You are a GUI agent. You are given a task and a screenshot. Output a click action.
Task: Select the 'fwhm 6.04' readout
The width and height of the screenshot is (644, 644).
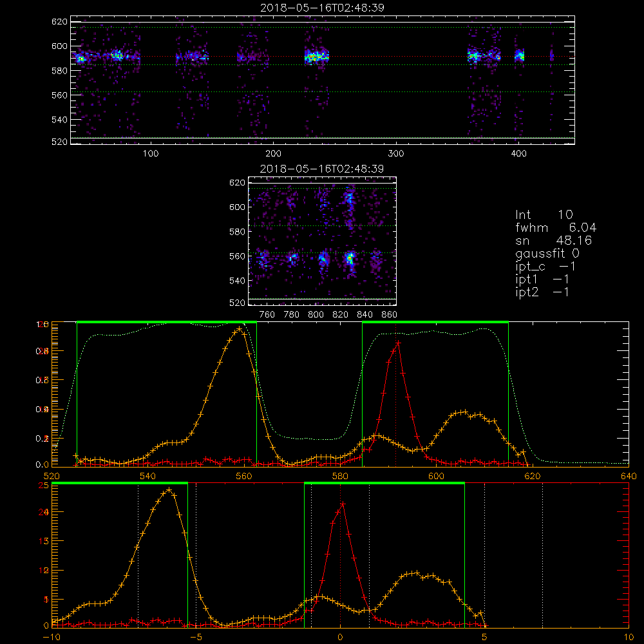[556, 227]
